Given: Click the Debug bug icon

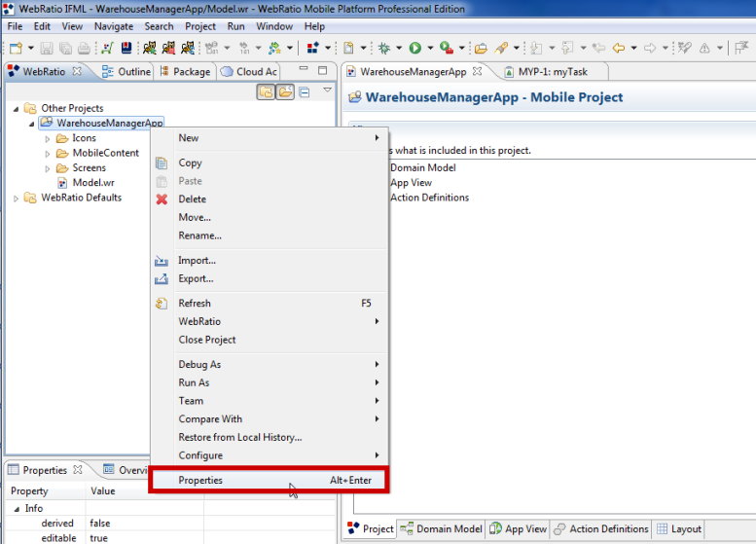Looking at the screenshot, I should tap(384, 48).
